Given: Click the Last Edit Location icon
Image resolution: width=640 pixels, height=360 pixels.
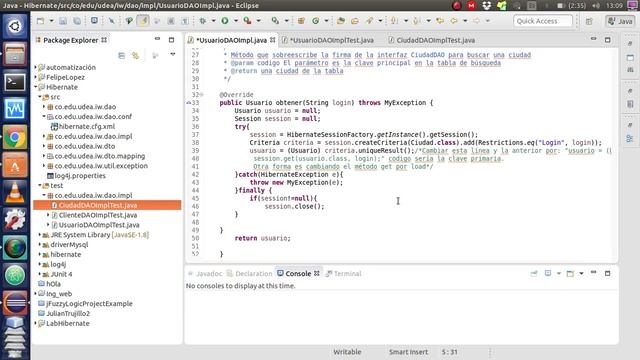Looking at the screenshot, I should pyautogui.click(x=440, y=21).
